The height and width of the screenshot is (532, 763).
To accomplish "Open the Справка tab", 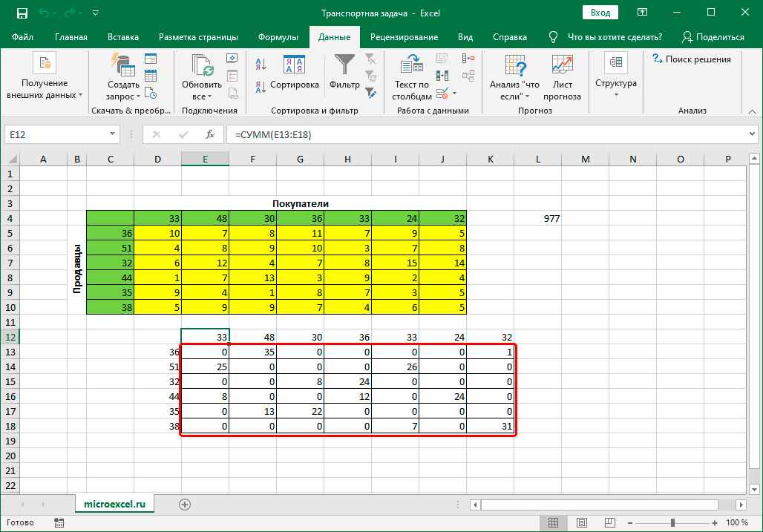I will pyautogui.click(x=509, y=37).
